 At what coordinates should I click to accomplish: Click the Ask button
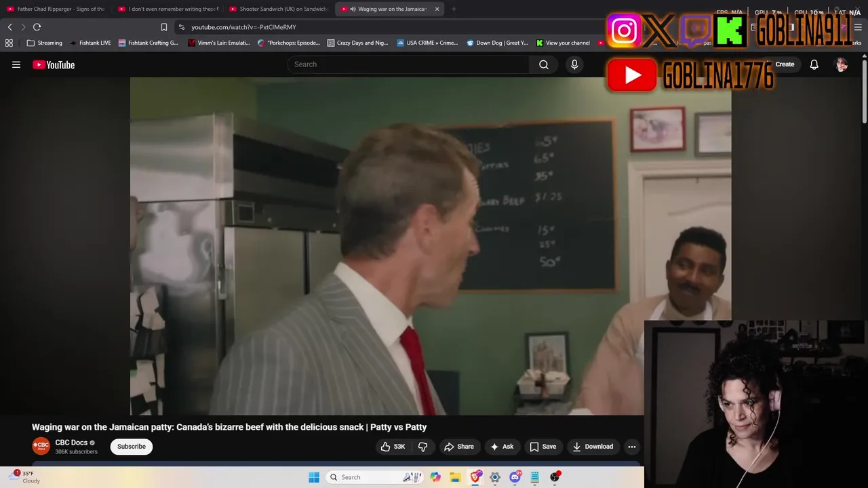(x=502, y=447)
